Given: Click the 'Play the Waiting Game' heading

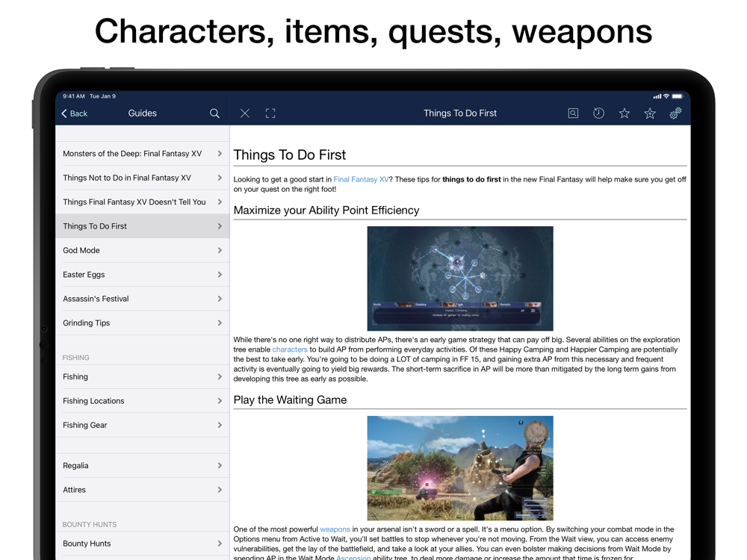Looking at the screenshot, I should 290,400.
